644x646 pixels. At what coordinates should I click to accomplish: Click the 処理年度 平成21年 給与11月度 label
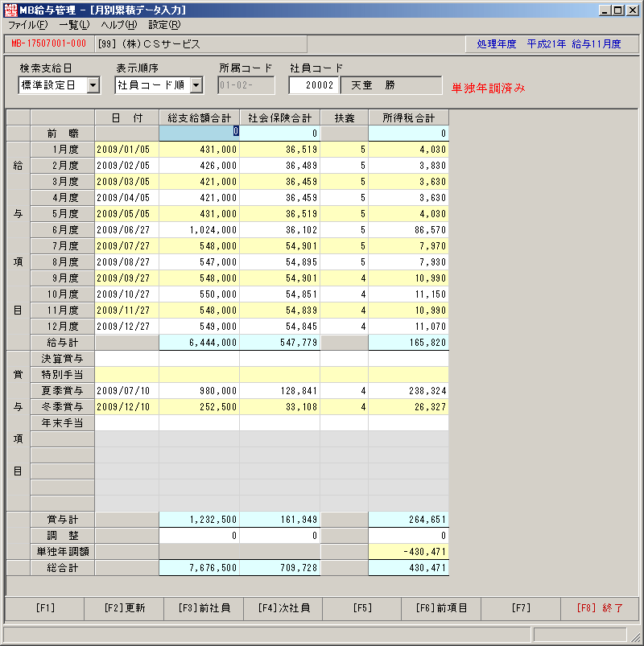(x=549, y=43)
